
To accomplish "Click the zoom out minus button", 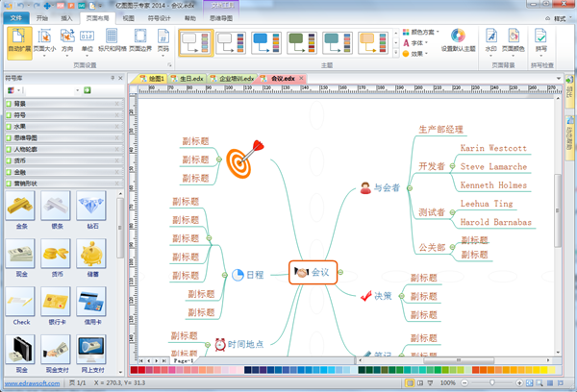I will 464,382.
